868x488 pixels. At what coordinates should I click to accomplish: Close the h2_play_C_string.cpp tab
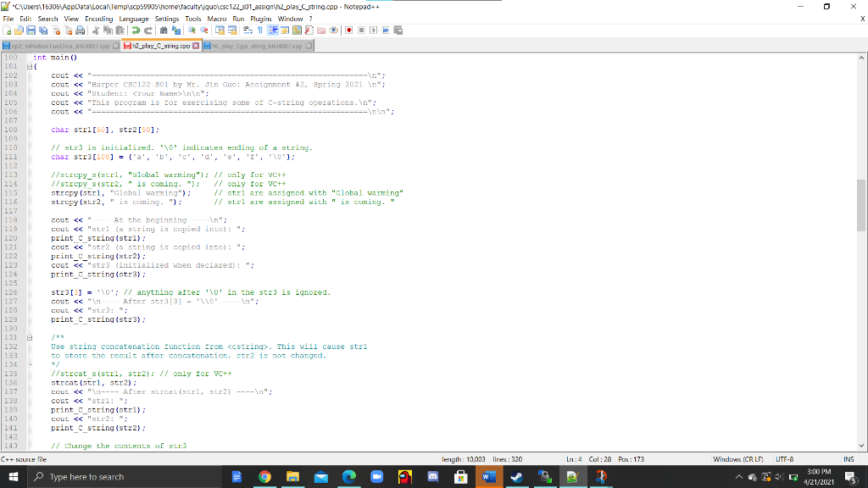pos(196,46)
